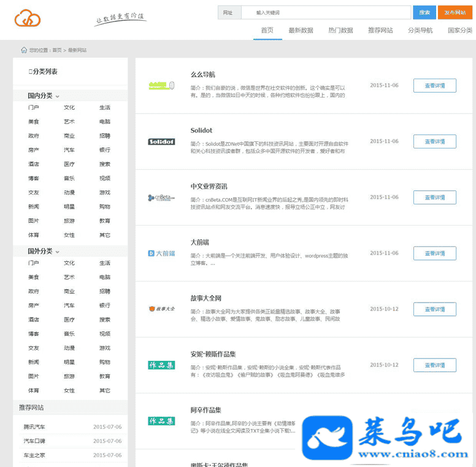Select 招聘 under 国内分类

pyautogui.click(x=105, y=136)
